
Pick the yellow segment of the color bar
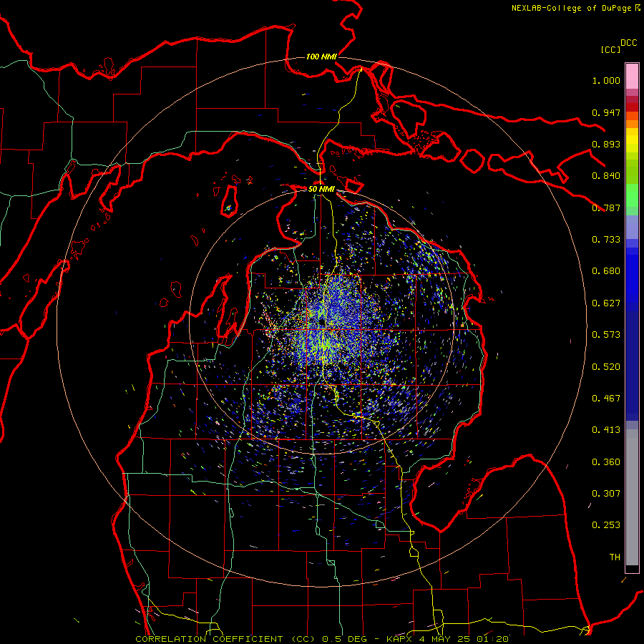click(632, 141)
